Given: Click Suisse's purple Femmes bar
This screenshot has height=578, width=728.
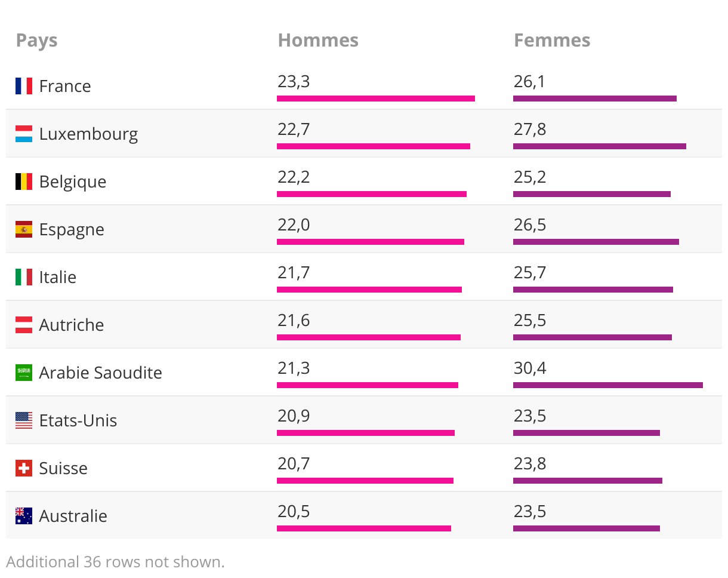Looking at the screenshot, I should click(588, 481).
